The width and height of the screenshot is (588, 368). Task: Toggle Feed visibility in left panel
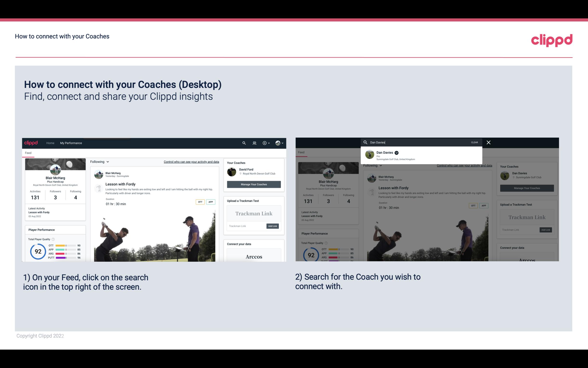coord(28,153)
